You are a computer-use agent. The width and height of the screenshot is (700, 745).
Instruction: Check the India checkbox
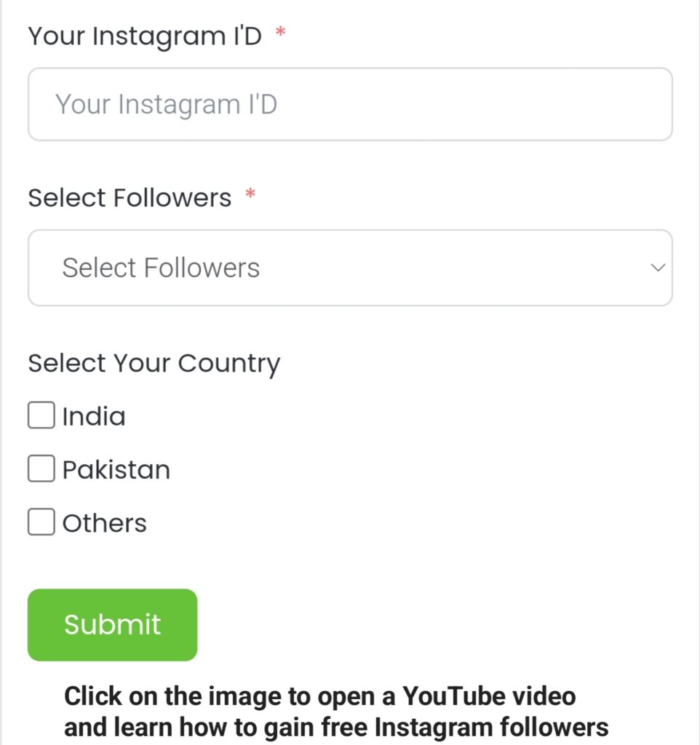point(41,415)
